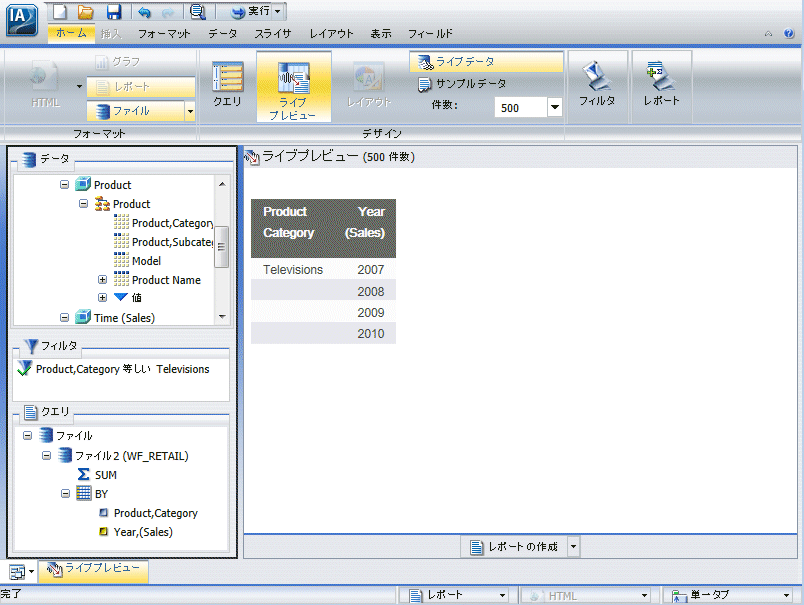Collapse the Product hierarchy node
The height and width of the screenshot is (605, 804).
click(83, 204)
